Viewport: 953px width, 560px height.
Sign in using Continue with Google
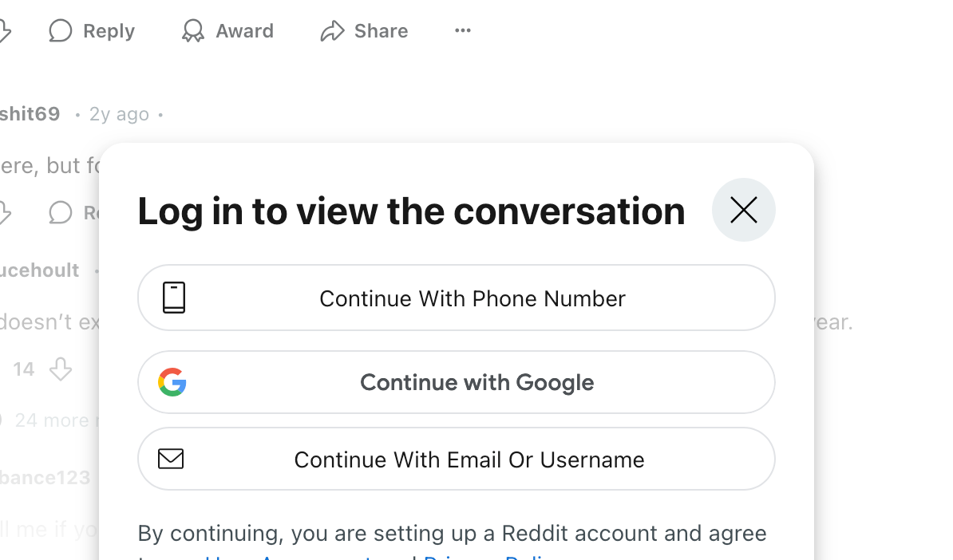coord(476,383)
